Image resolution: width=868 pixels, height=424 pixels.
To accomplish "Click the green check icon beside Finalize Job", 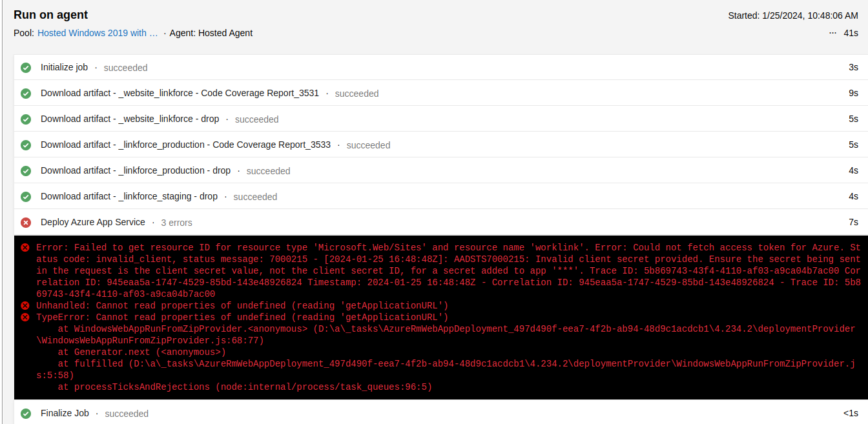I will 26,414.
